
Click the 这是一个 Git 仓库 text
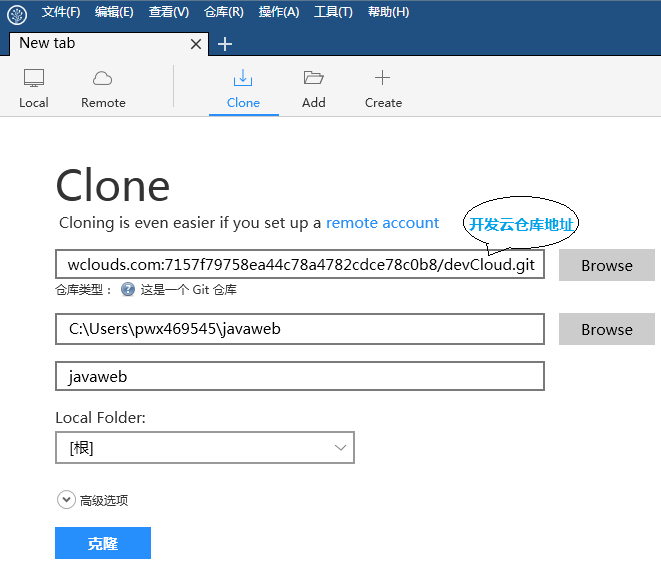point(188,290)
